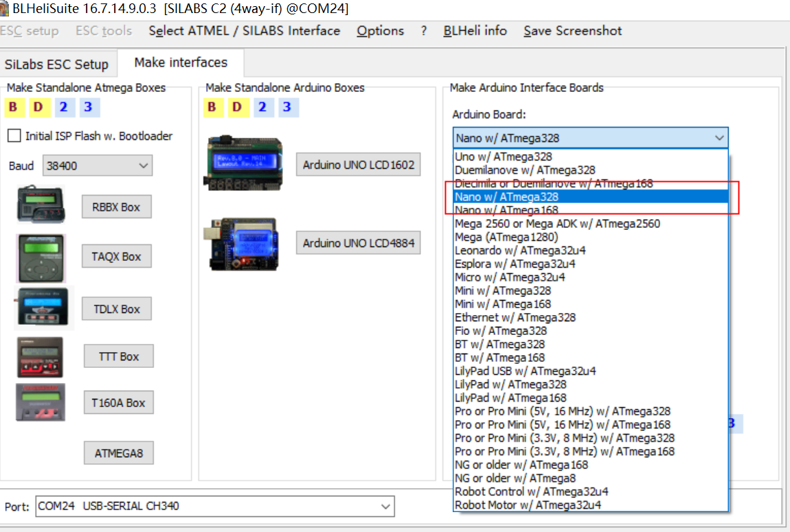Select Robot Motor w/ ATmega32u4 option

click(591, 505)
